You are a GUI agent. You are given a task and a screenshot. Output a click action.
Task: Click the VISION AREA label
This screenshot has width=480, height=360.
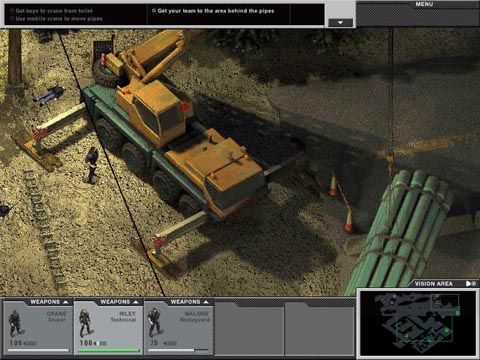coord(433,284)
